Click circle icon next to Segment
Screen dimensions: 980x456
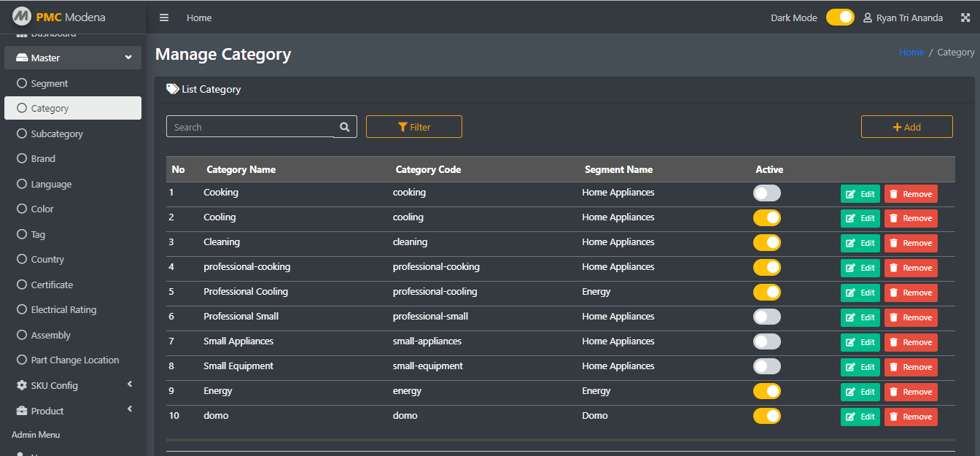pos(22,83)
